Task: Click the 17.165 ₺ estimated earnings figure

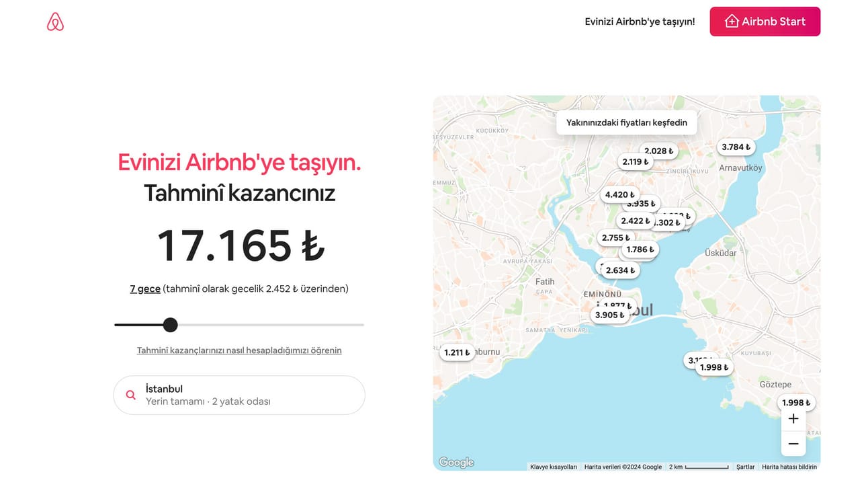Action: pos(241,245)
